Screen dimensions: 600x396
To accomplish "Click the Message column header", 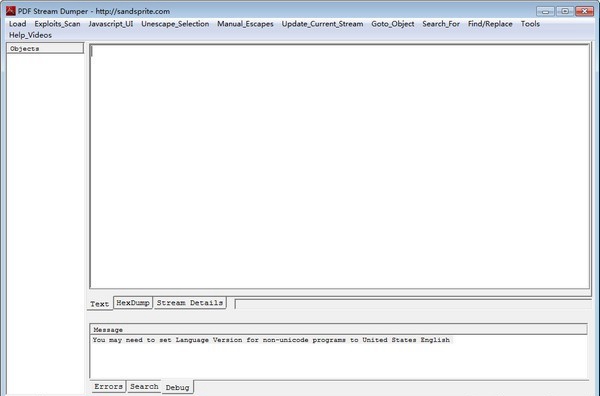I will pos(339,329).
